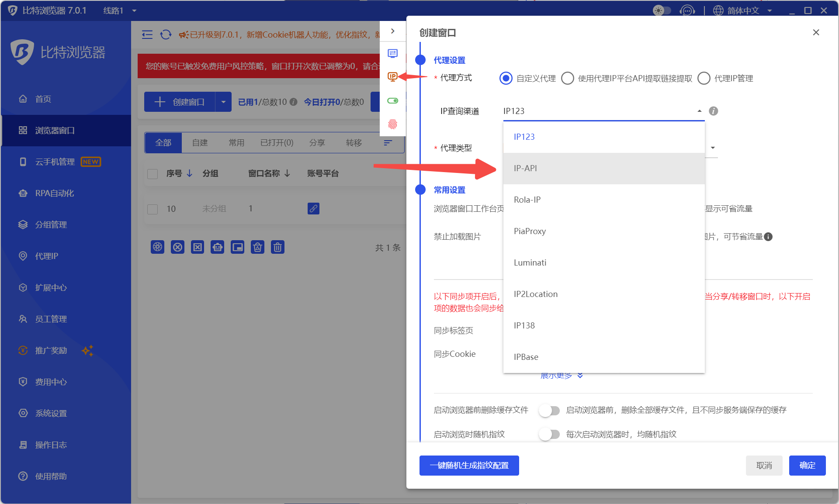839x504 pixels.
Task: Click the window layout batch icon
Action: [x=237, y=247]
